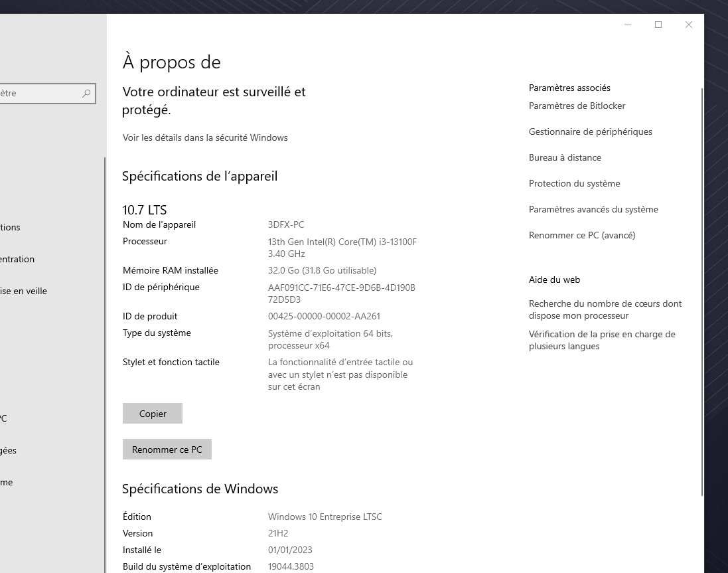Click the sidebar vertical scrollbar
This screenshot has height=573, width=728.
105,365
